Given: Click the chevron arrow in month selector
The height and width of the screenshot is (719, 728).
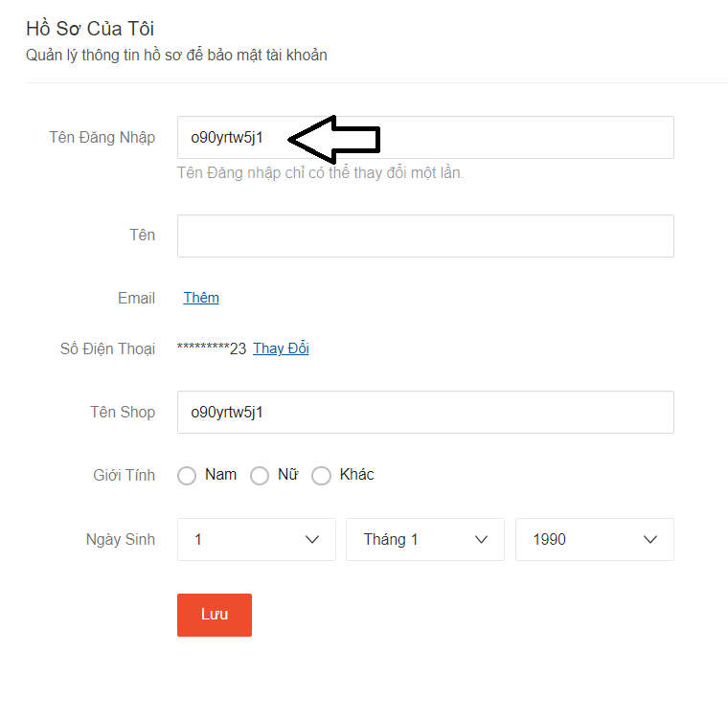Looking at the screenshot, I should point(482,539).
